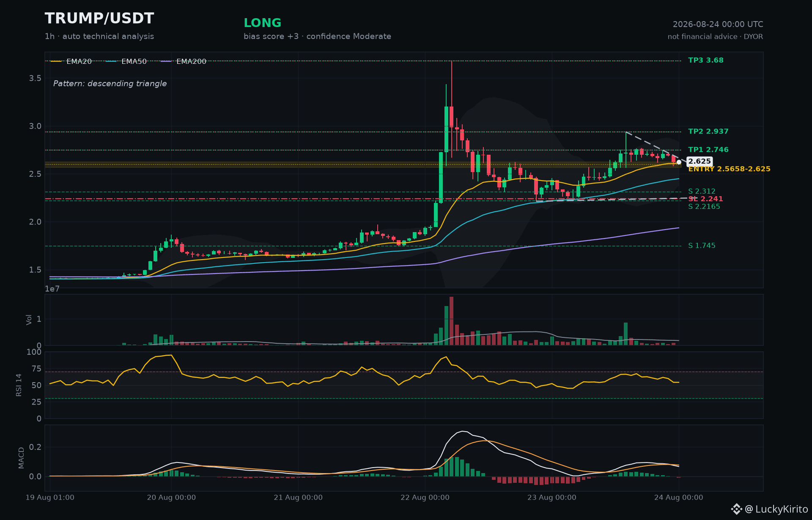The width and height of the screenshot is (812, 520).
Task: Click the S 1.745 support label
Action: click(702, 246)
